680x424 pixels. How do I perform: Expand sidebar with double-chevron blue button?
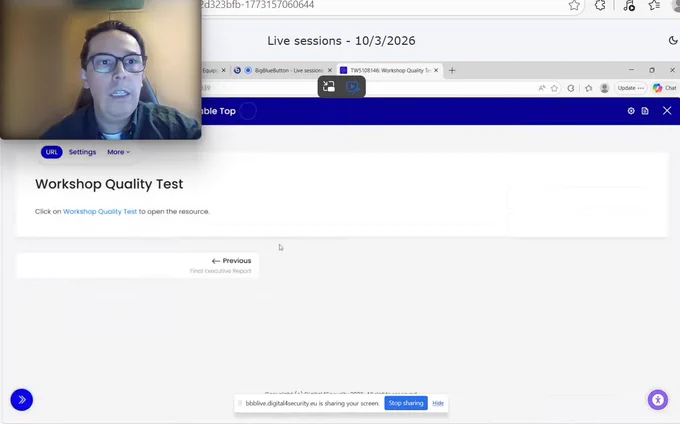[22, 400]
